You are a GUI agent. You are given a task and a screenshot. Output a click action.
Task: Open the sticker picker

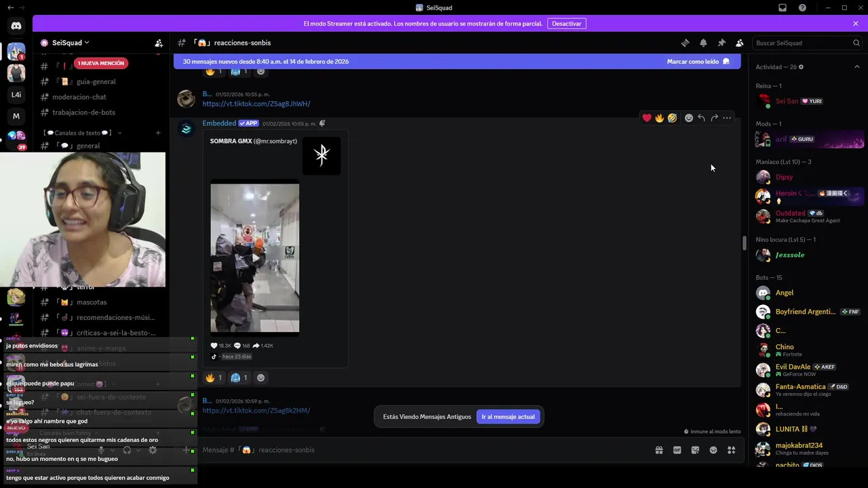point(695,450)
